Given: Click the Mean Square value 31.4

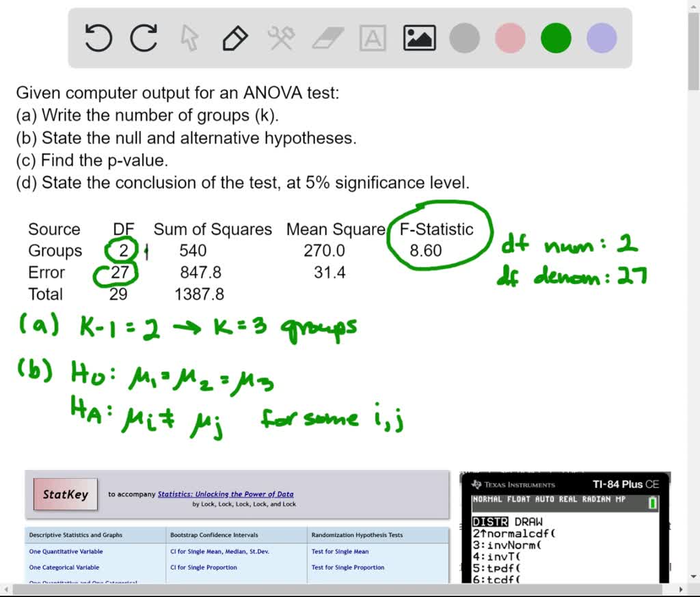Looking at the screenshot, I should (329, 273).
